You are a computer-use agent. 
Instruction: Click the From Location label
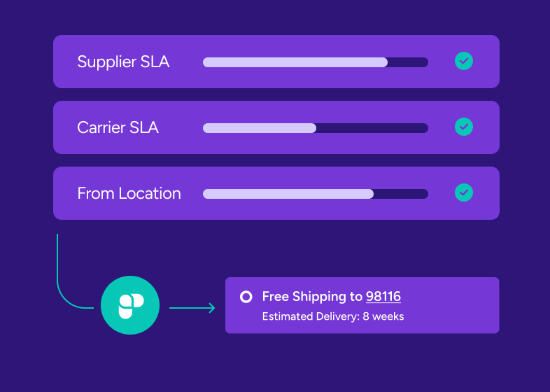point(129,193)
